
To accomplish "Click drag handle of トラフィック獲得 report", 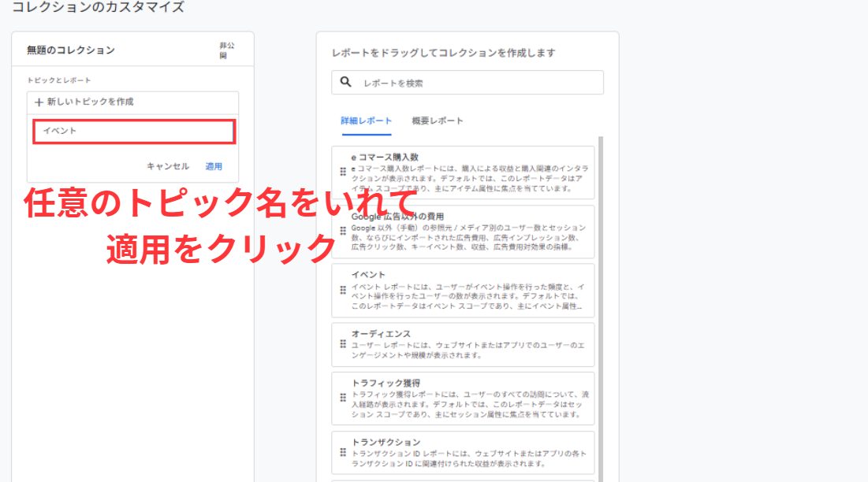I will (x=343, y=399).
